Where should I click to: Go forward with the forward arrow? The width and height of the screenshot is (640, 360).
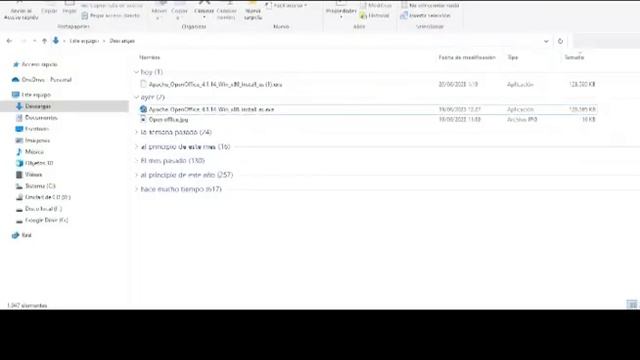pos(23,41)
